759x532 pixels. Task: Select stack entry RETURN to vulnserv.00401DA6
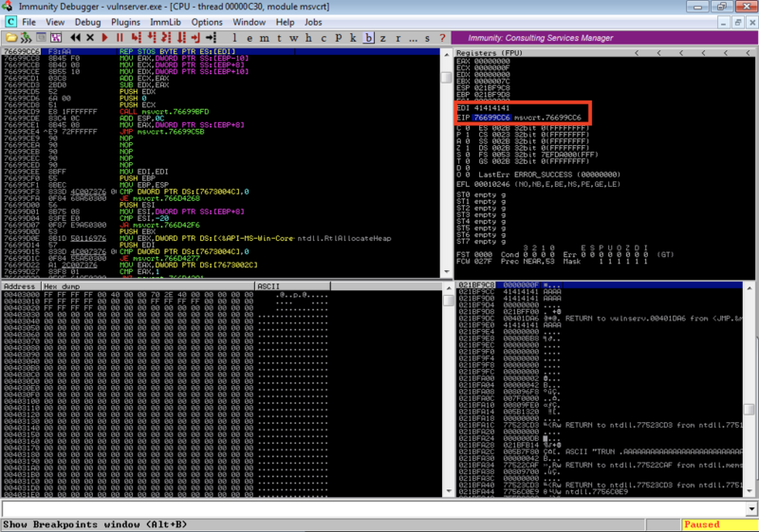[600, 319]
